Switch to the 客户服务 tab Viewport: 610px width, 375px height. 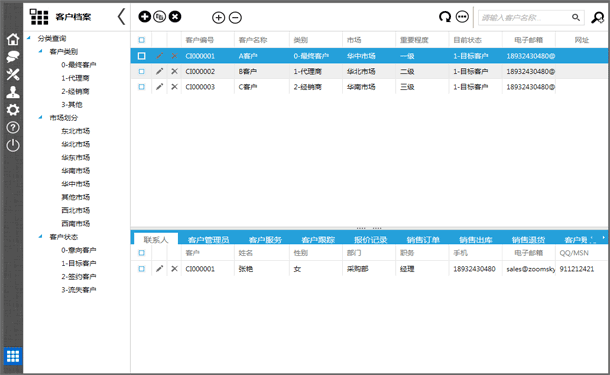(x=265, y=240)
